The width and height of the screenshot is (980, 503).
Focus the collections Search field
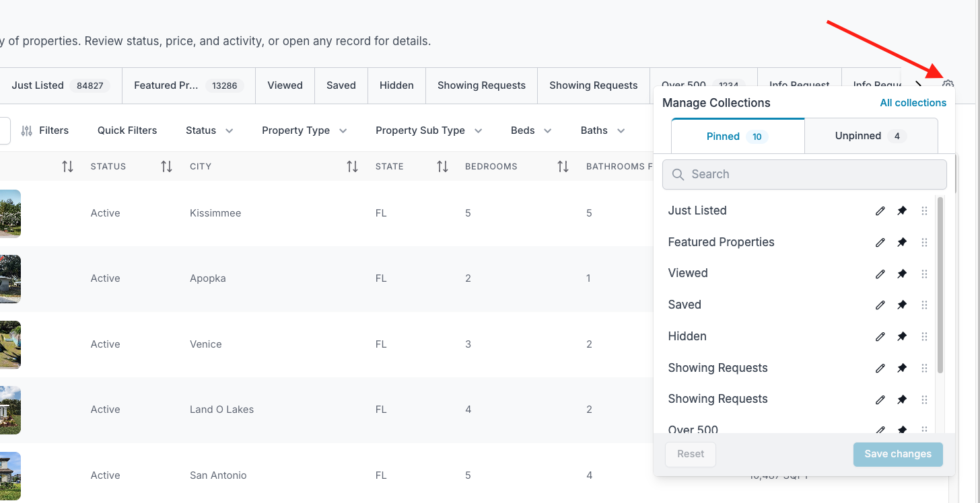pos(804,174)
